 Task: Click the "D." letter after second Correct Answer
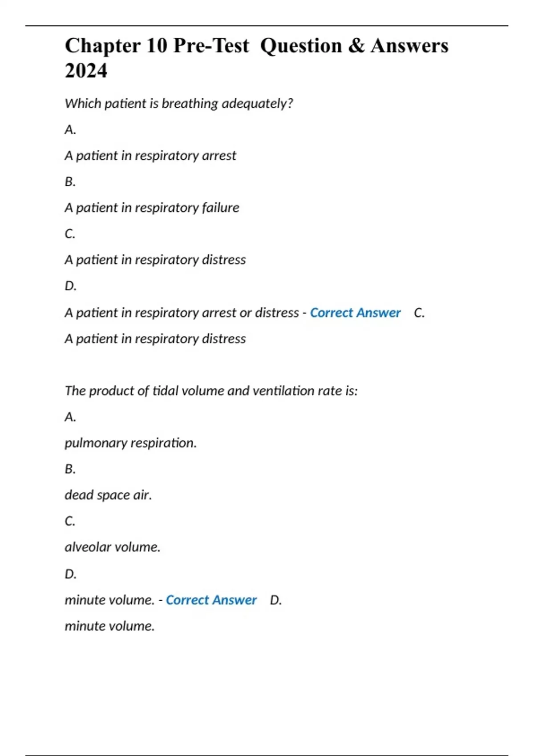[276, 600]
